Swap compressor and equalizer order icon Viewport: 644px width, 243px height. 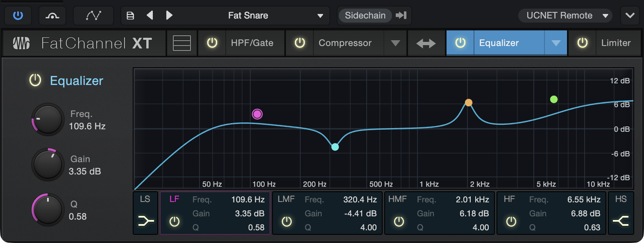click(x=426, y=43)
